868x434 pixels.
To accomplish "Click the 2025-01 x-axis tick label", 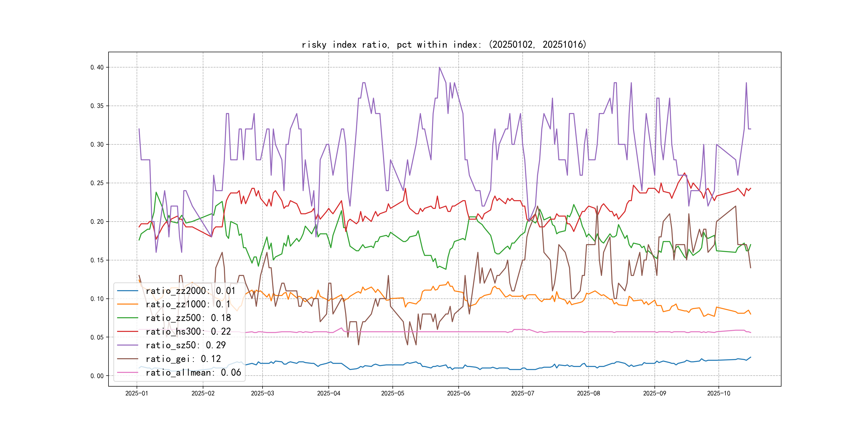I will click(136, 393).
